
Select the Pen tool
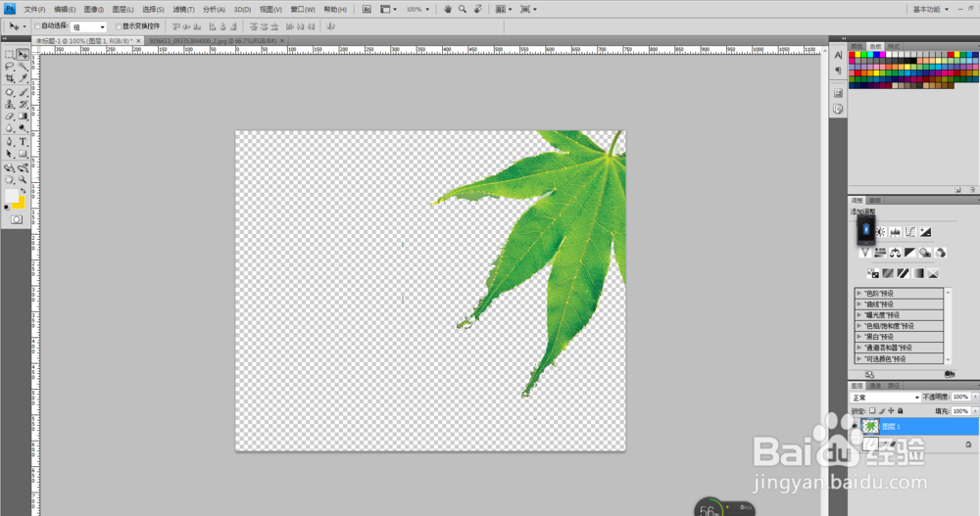pos(10,142)
